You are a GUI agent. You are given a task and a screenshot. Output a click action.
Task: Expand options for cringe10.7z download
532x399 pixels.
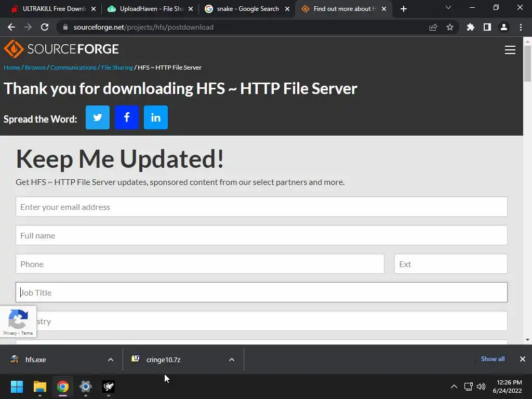pyautogui.click(x=232, y=360)
